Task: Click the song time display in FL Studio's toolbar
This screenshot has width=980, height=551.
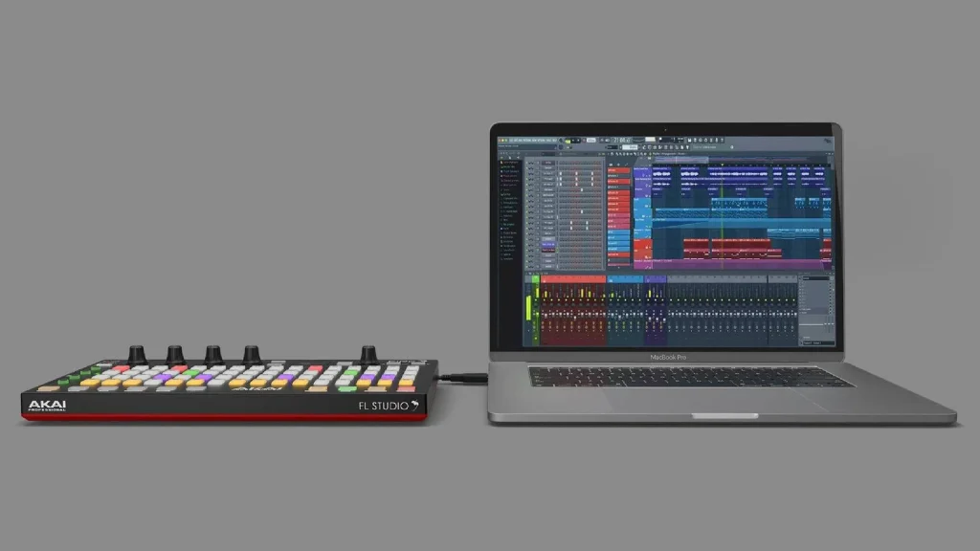Action: pyautogui.click(x=622, y=141)
